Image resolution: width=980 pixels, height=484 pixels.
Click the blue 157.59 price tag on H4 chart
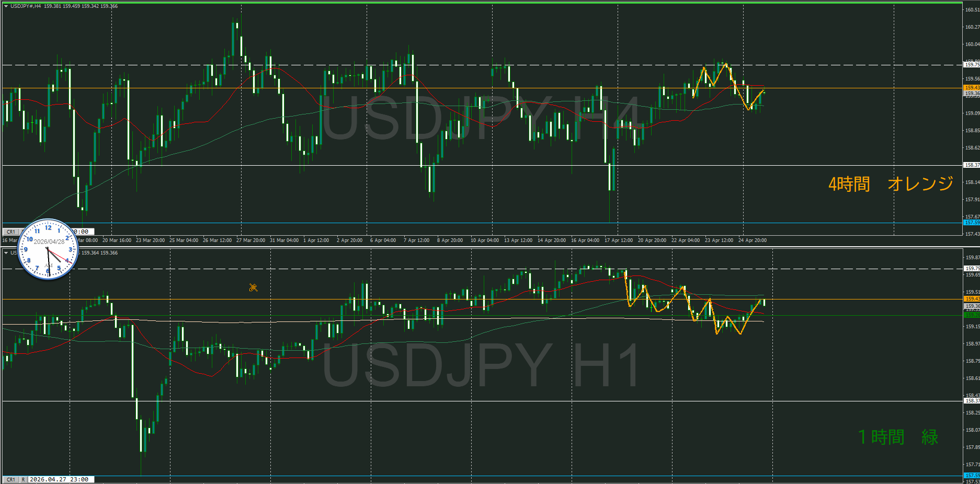(972, 223)
